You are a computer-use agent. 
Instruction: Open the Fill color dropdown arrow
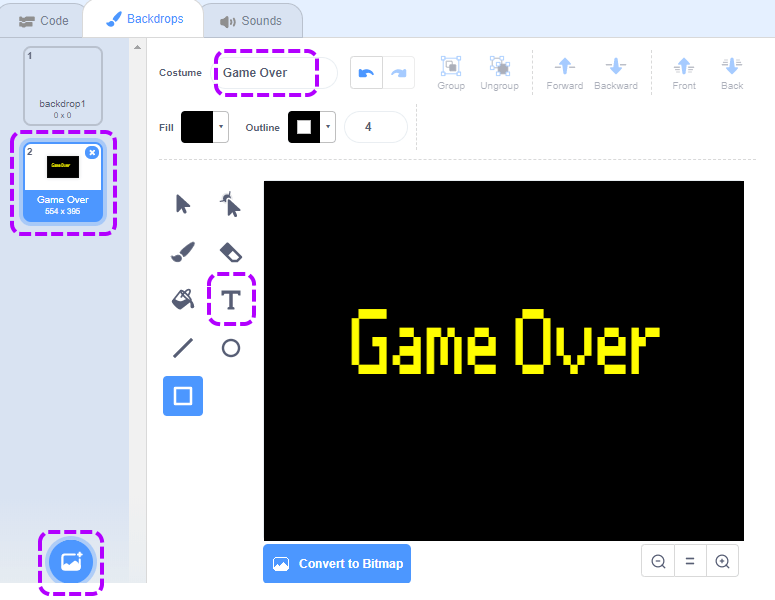click(221, 127)
